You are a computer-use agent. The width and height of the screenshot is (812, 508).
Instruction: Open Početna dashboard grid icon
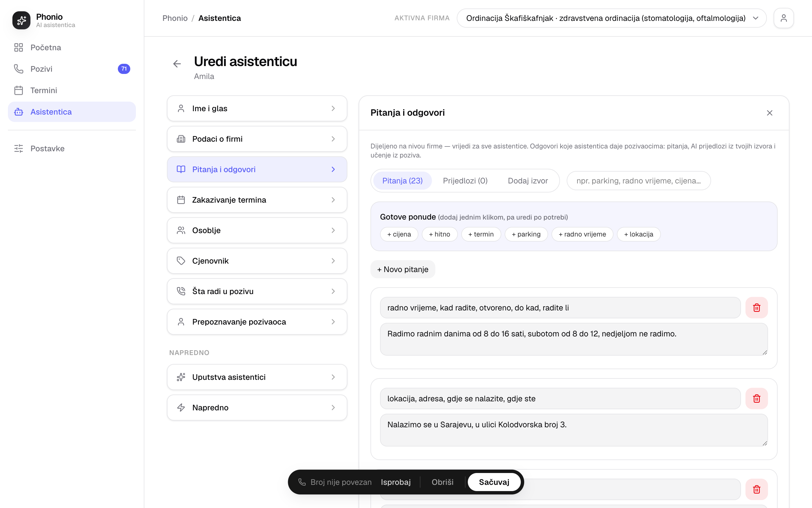18,47
